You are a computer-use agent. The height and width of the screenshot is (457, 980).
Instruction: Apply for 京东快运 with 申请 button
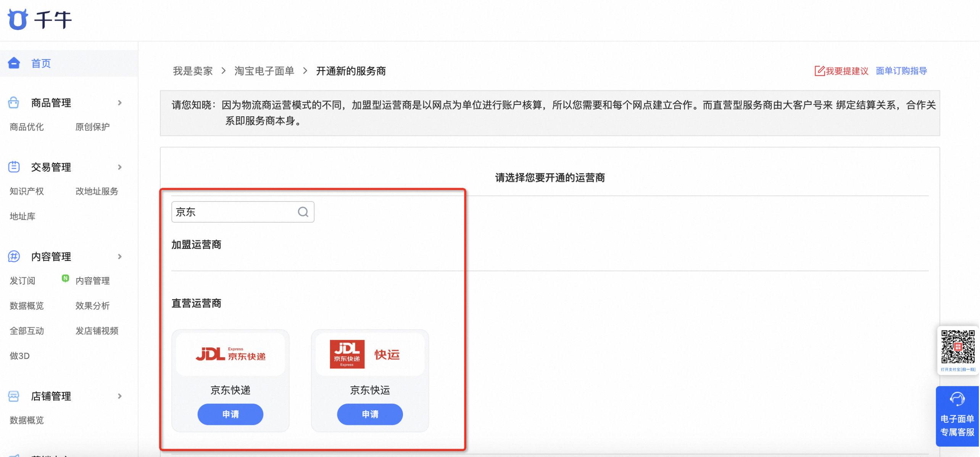371,415
